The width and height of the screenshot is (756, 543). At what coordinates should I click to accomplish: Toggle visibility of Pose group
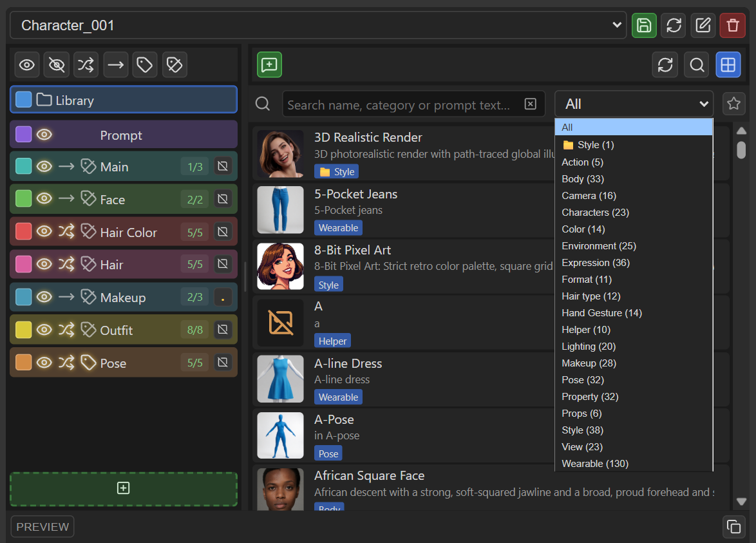coord(44,363)
